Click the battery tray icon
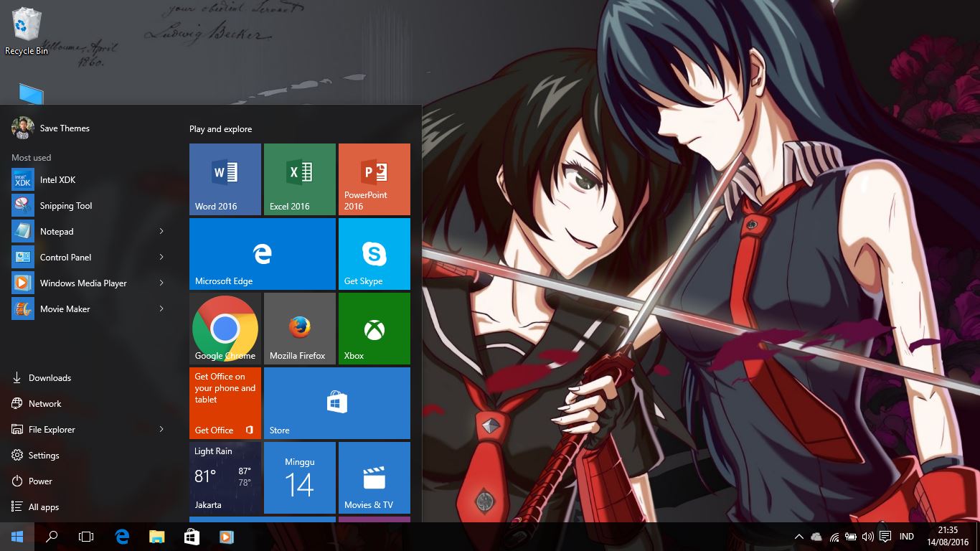Image resolution: width=980 pixels, height=551 pixels. point(851,537)
